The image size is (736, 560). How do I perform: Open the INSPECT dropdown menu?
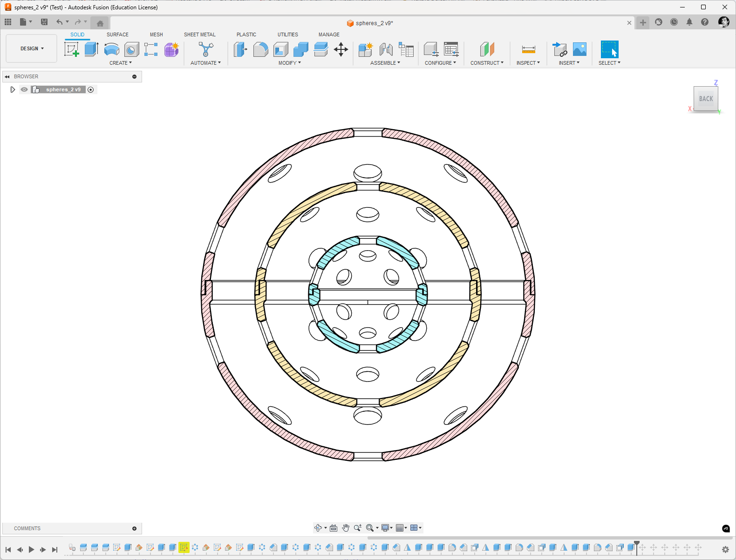point(528,63)
